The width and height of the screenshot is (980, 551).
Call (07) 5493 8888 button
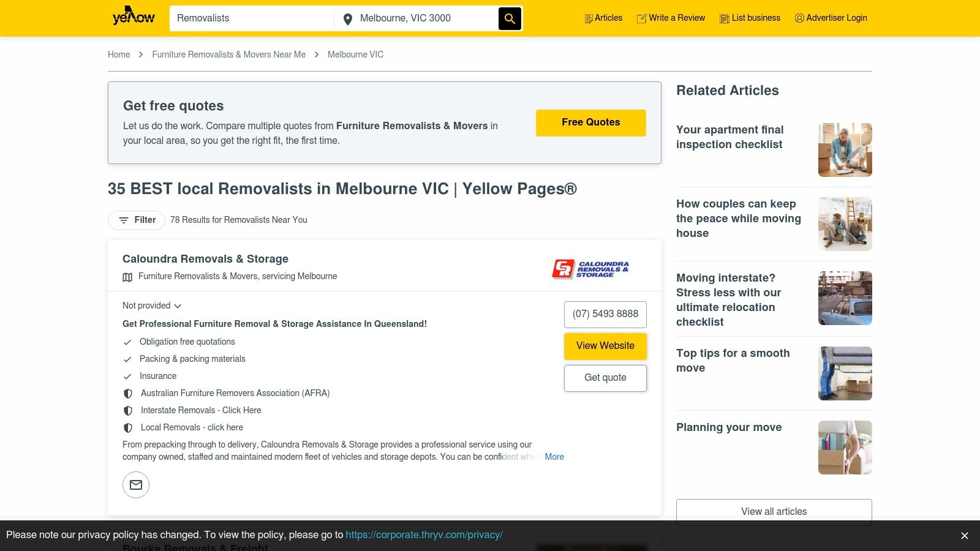605,314
